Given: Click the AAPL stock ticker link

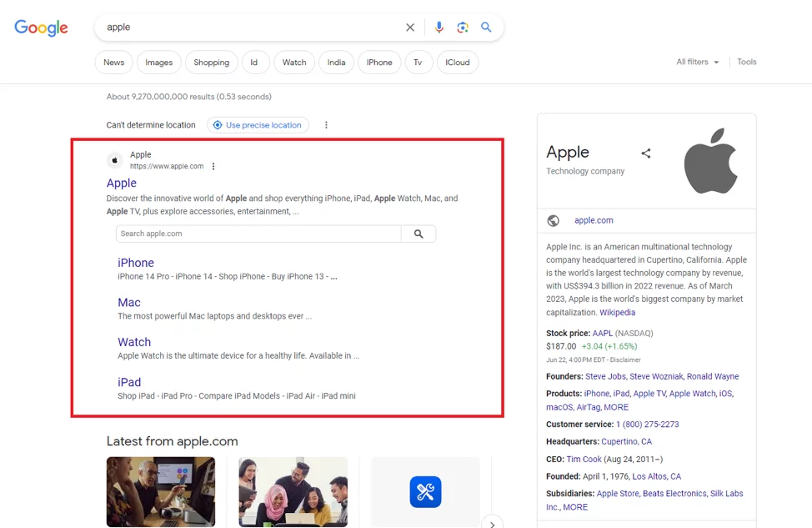Looking at the screenshot, I should click(x=602, y=333).
